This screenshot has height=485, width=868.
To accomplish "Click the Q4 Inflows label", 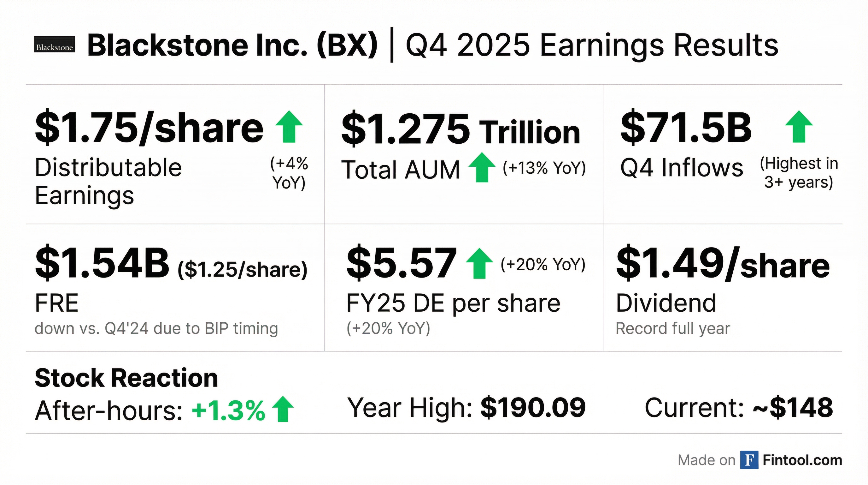I will tap(681, 168).
